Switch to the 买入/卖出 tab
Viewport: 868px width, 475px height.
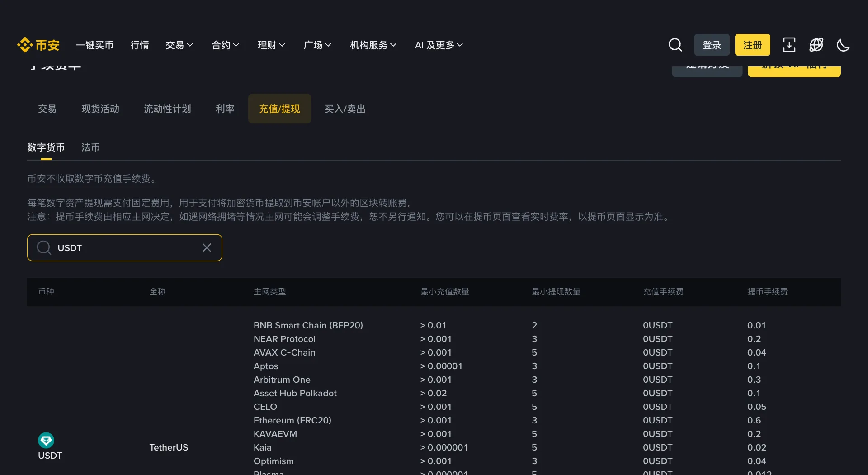click(345, 109)
